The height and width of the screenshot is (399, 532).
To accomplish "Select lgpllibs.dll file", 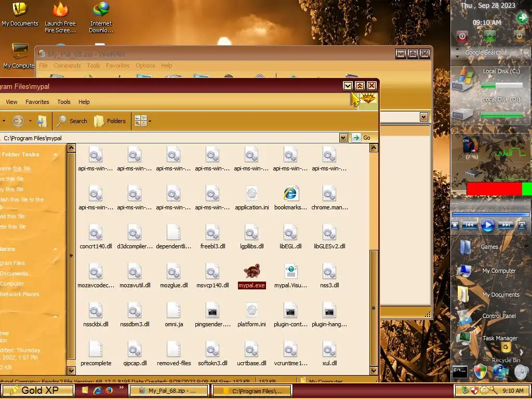I will point(251,237).
